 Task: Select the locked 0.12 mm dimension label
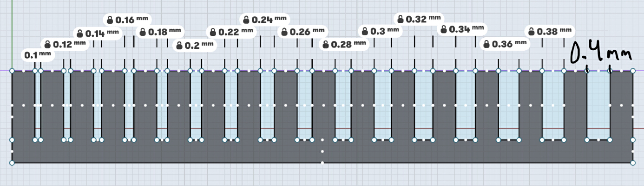(66, 44)
